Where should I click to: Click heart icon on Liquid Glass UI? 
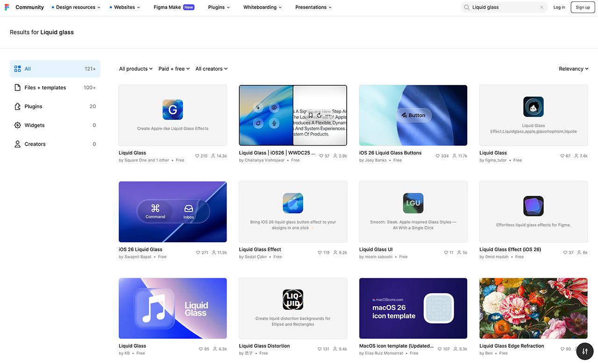pos(446,252)
